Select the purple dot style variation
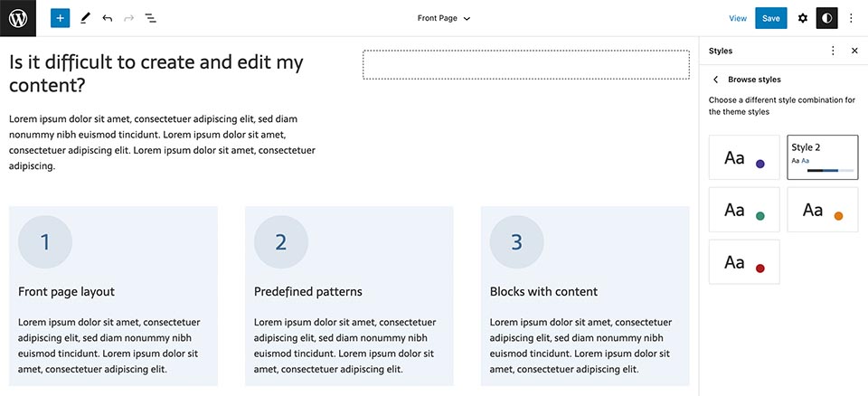The image size is (868, 396). [x=744, y=158]
